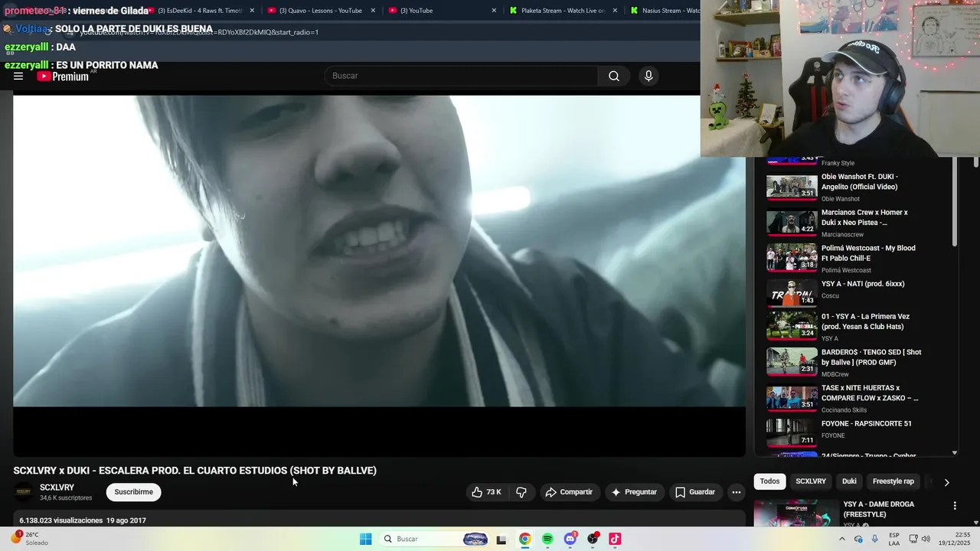Viewport: 980px width, 551px height.
Task: Focus the YouTube Buscar search field
Action: 462,76
